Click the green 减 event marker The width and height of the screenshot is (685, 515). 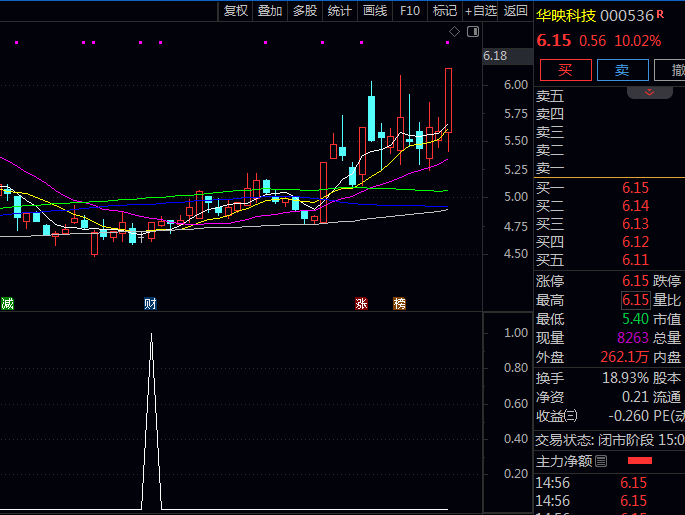coord(8,303)
